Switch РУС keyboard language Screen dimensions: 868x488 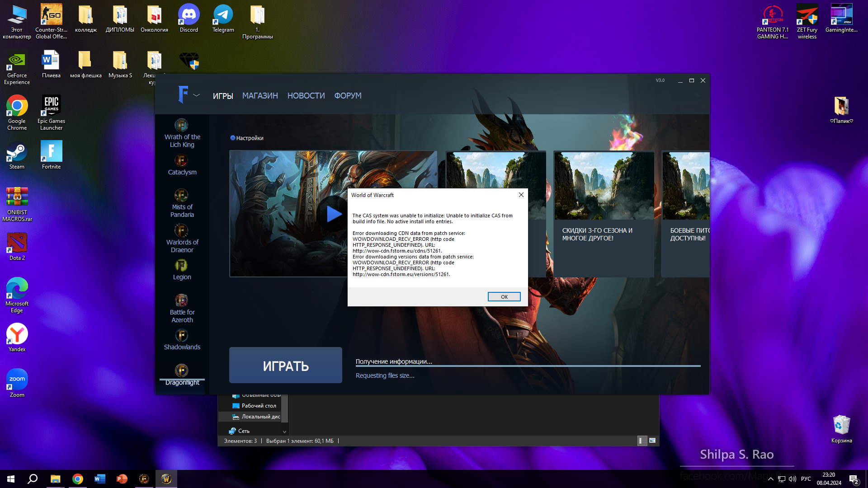[806, 479]
